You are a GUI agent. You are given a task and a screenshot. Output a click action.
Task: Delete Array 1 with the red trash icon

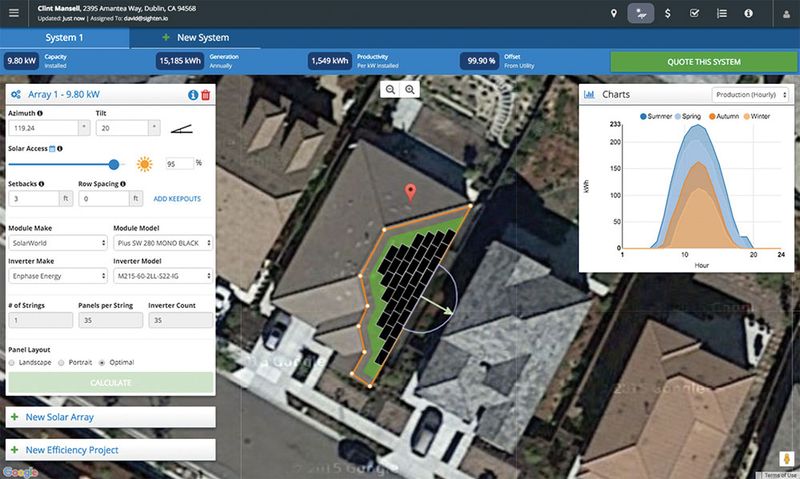(x=206, y=95)
